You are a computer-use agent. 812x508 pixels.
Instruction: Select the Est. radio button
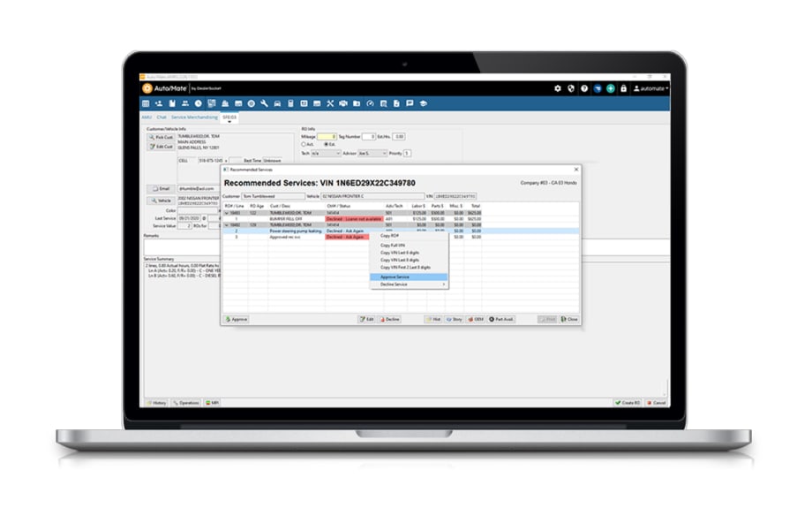click(x=325, y=144)
